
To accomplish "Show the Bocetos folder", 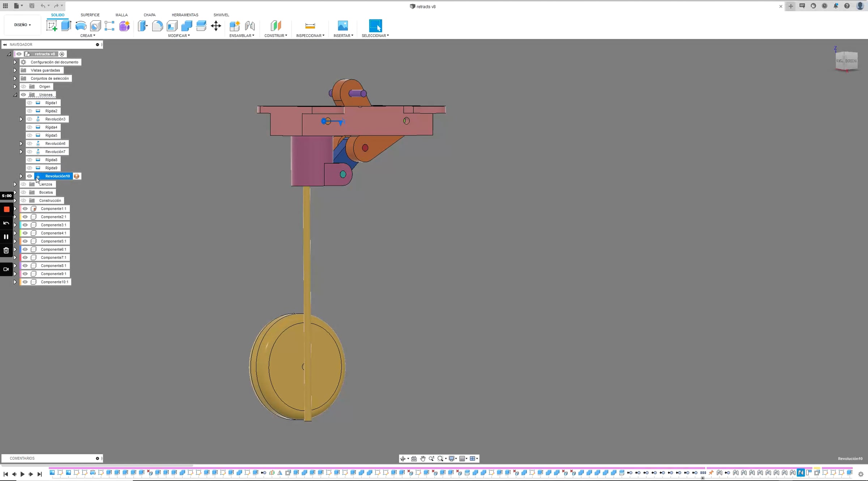I will 24,193.
